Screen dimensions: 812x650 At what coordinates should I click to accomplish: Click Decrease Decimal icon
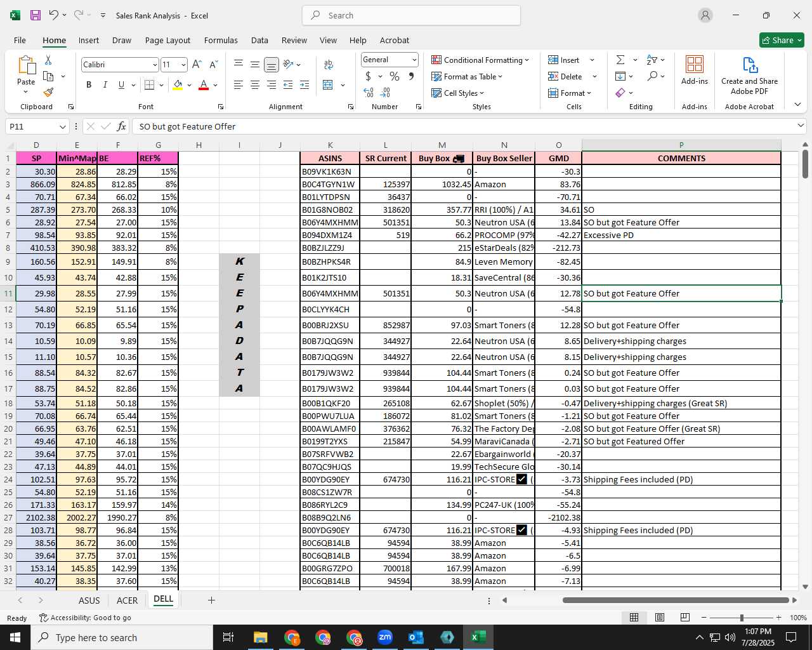pyautogui.click(x=386, y=93)
